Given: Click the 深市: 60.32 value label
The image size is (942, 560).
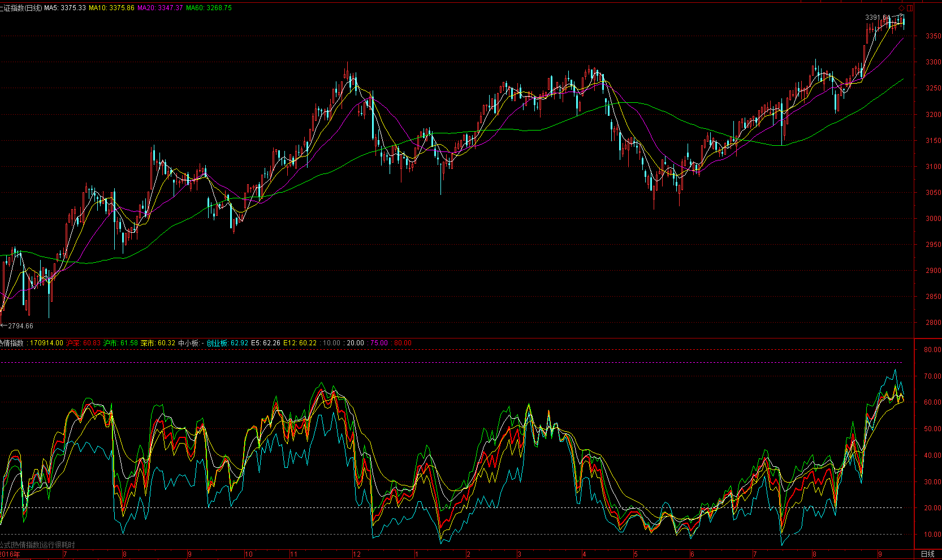Looking at the screenshot, I should pos(158,343).
